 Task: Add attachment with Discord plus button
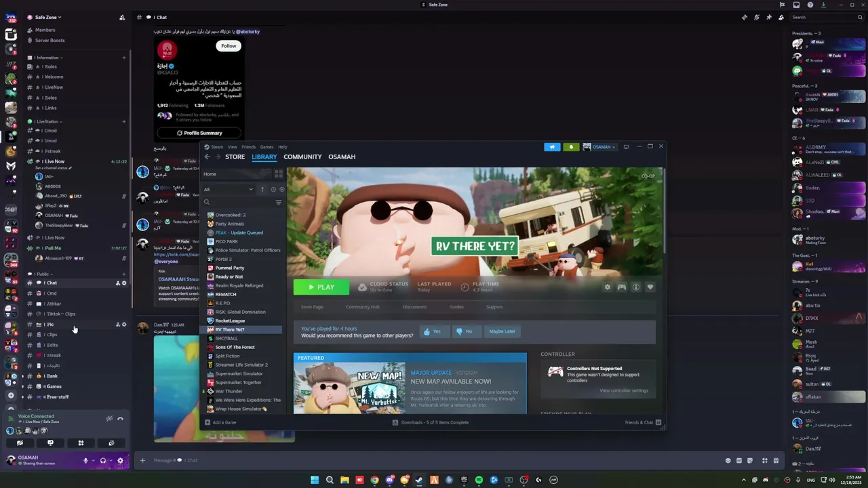point(142,460)
